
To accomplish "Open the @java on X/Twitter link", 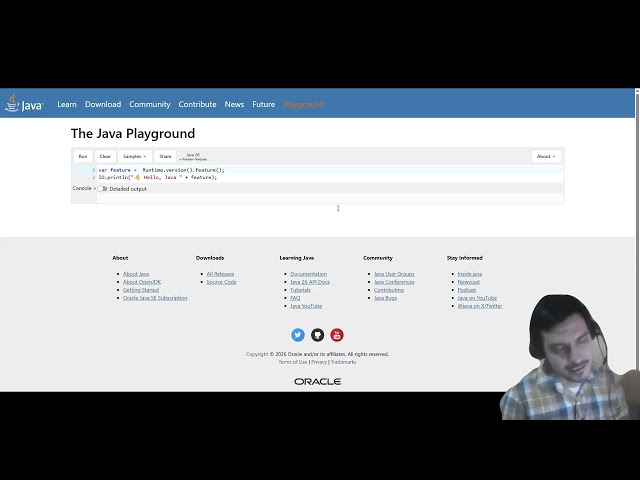I will tap(480, 306).
